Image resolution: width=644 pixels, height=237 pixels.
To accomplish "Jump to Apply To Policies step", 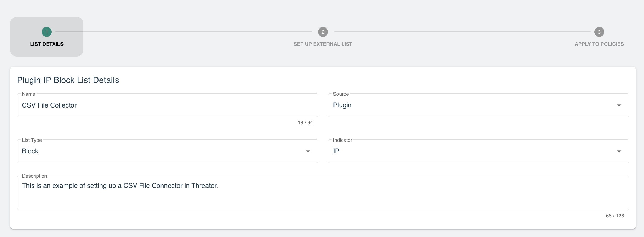I will click(599, 44).
